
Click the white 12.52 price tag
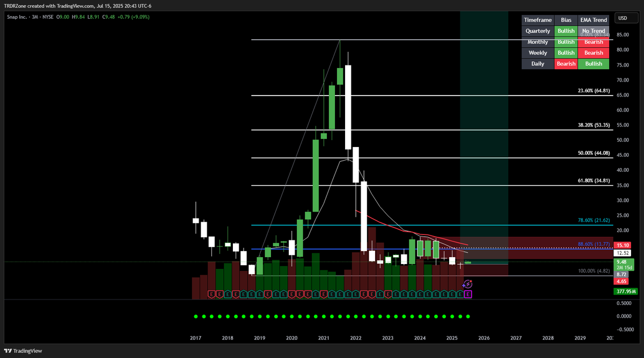pyautogui.click(x=622, y=253)
